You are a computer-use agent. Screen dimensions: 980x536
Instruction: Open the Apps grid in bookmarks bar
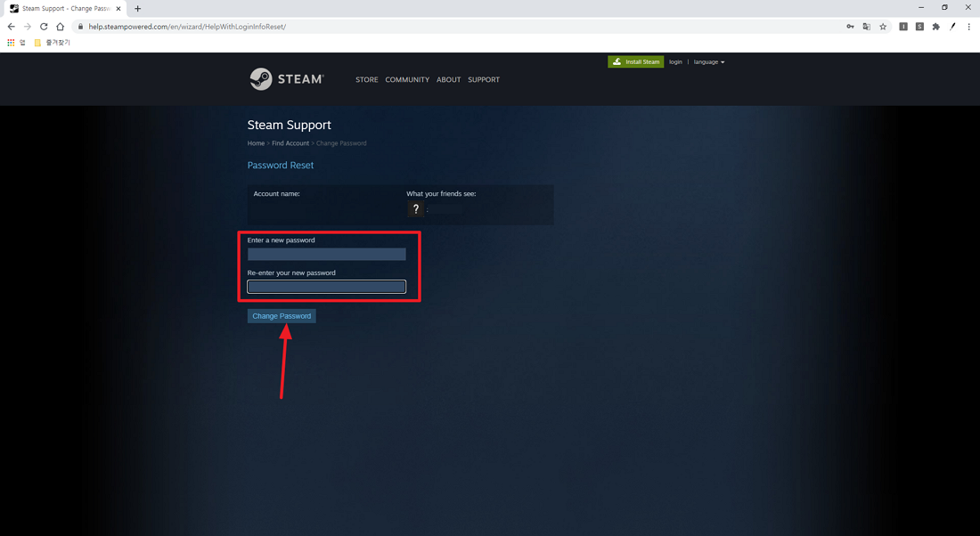[11, 43]
